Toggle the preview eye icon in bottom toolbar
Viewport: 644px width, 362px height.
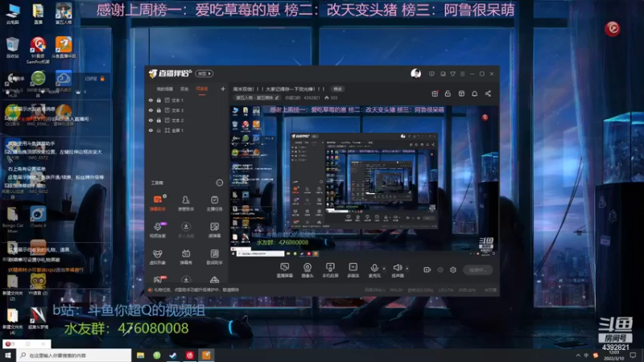coord(440,269)
